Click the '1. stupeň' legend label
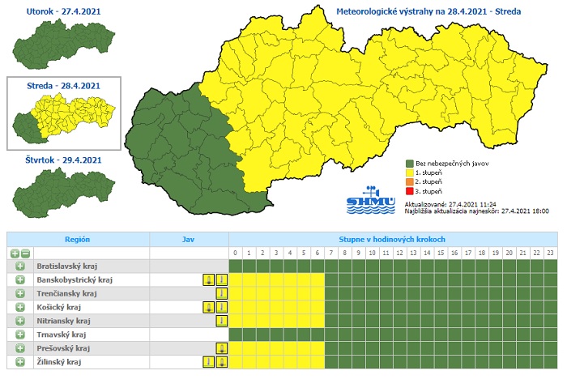This screenshot has height=392, width=567. coord(428,173)
